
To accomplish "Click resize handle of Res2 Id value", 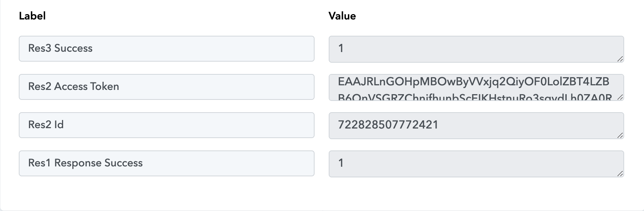I will (x=620, y=135).
